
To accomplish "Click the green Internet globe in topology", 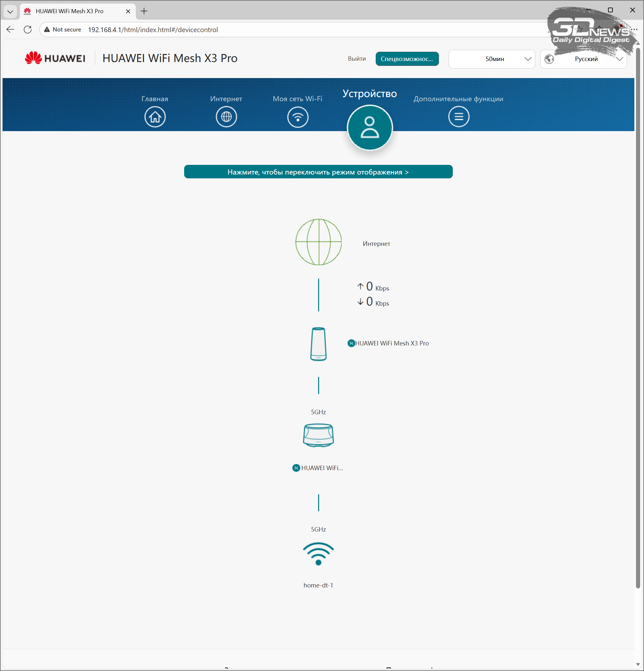I will [318, 242].
